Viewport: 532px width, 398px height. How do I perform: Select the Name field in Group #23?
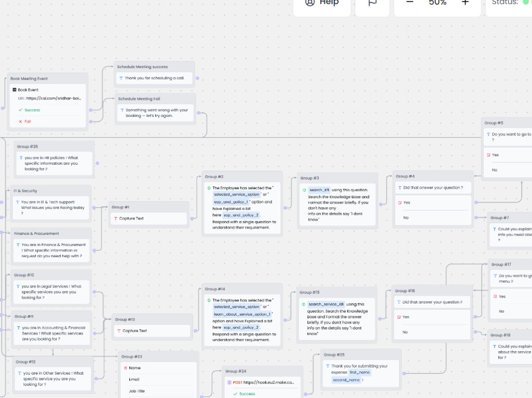[159, 368]
